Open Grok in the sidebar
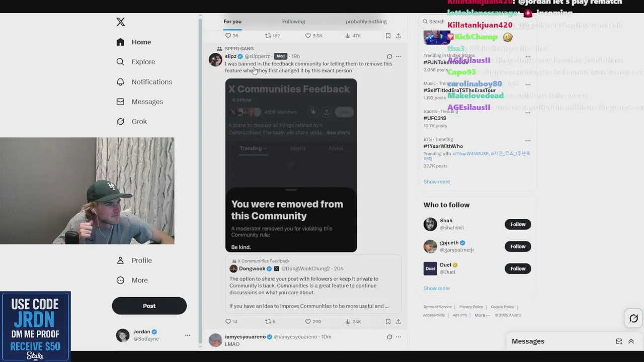The image size is (644, 362). (x=132, y=122)
